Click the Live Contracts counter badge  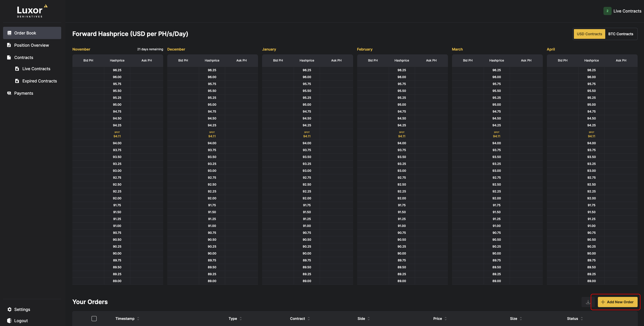click(608, 11)
